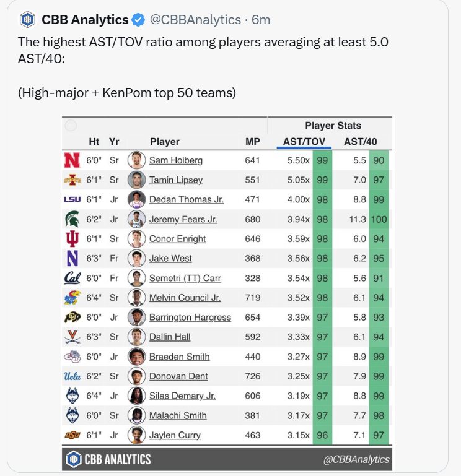The image size is (461, 476).
Task: Select the Barrington Hargress player name
Action: point(190,318)
